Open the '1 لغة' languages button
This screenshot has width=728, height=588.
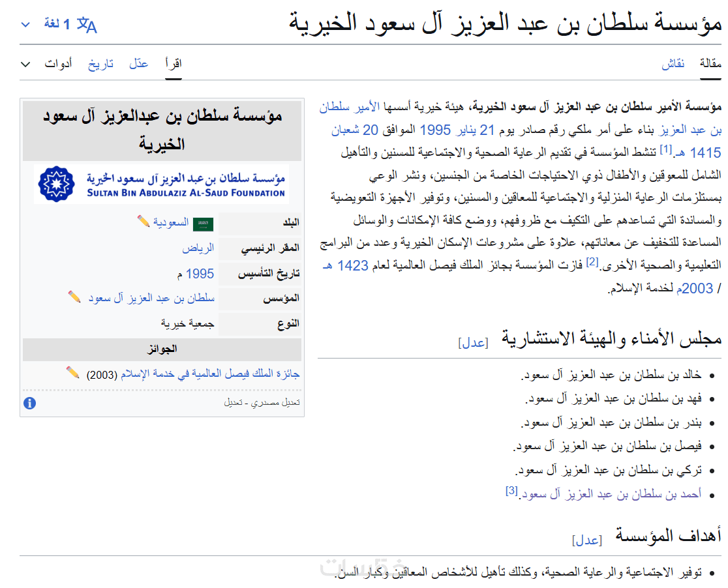pyautogui.click(x=59, y=24)
